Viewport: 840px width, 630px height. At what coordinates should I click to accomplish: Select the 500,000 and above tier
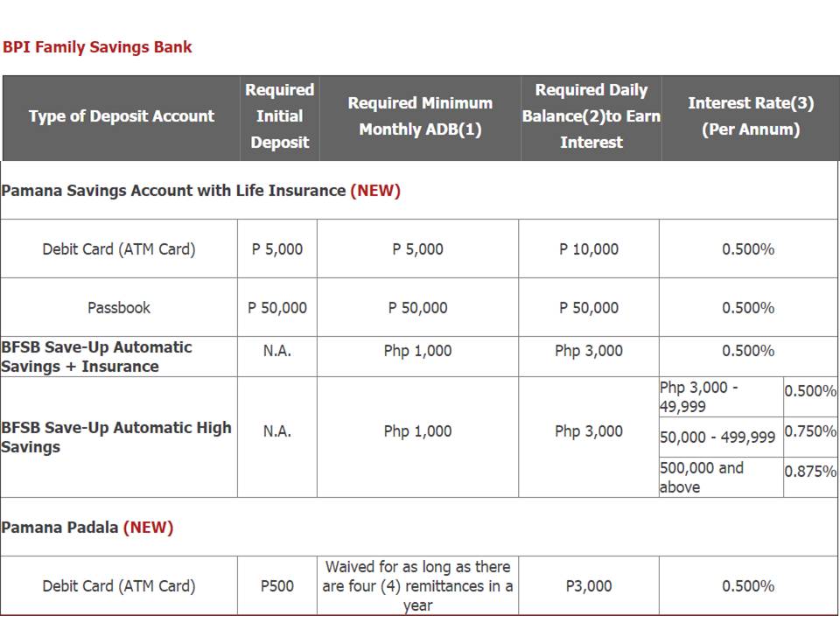coord(702,478)
